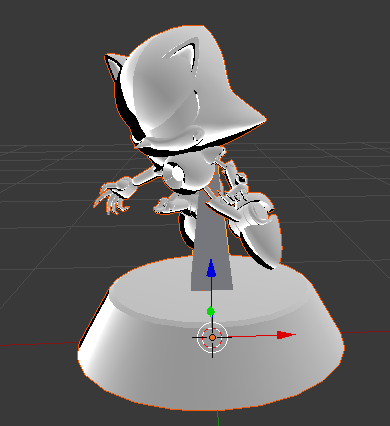Select the character's large helmet head
This screenshot has width=390, height=426.
coord(187,90)
